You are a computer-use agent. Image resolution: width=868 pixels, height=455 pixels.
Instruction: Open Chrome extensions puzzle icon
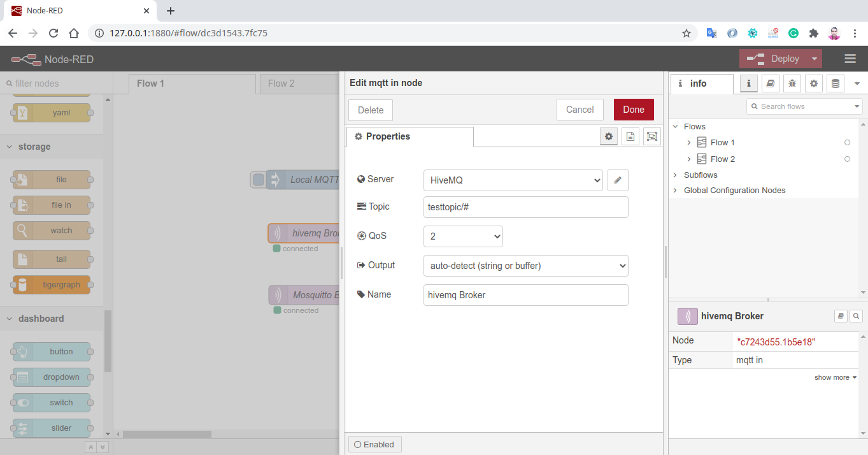tap(813, 33)
